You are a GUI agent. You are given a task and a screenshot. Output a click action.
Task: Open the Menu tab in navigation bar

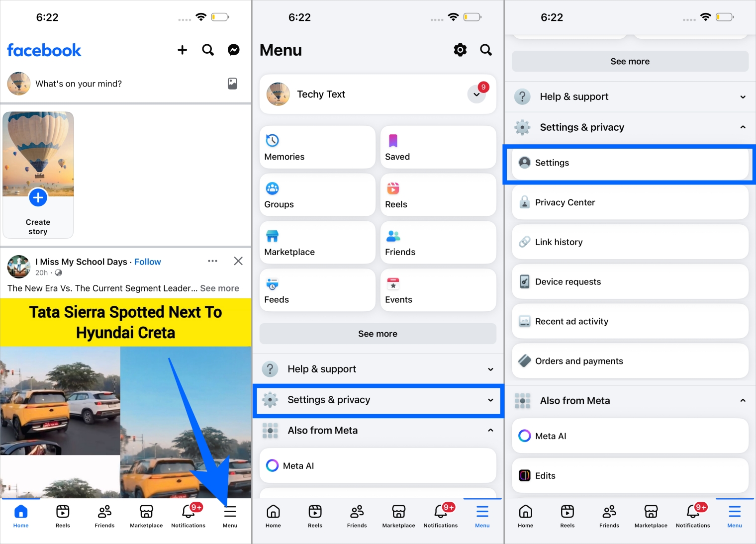click(x=230, y=516)
